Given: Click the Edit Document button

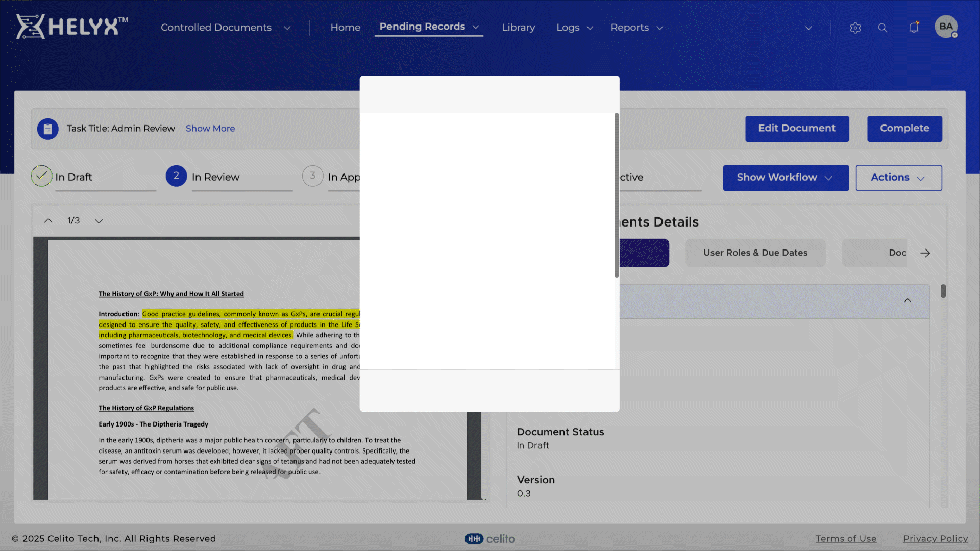Looking at the screenshot, I should 797,129.
